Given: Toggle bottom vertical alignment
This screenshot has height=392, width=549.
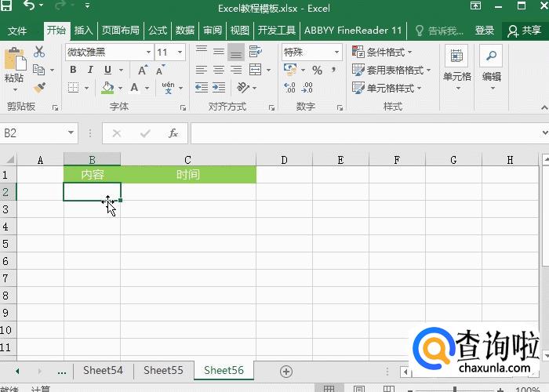Looking at the screenshot, I should pyautogui.click(x=236, y=52).
